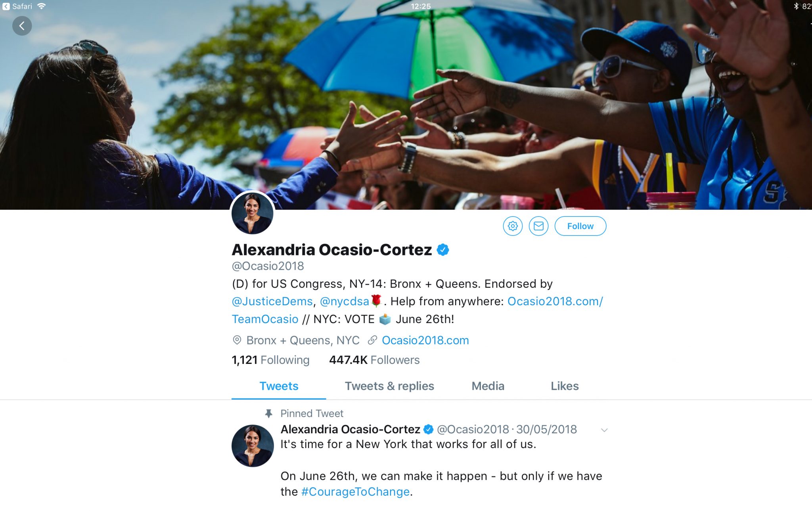Visit the Ocasio2018.com website link
Screen dimensions: 812x511
click(425, 340)
